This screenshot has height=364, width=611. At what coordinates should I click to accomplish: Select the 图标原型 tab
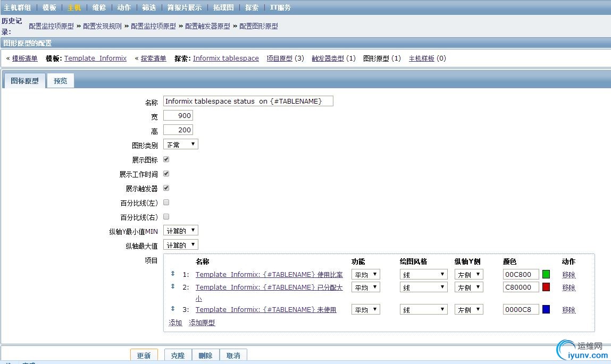click(x=24, y=81)
